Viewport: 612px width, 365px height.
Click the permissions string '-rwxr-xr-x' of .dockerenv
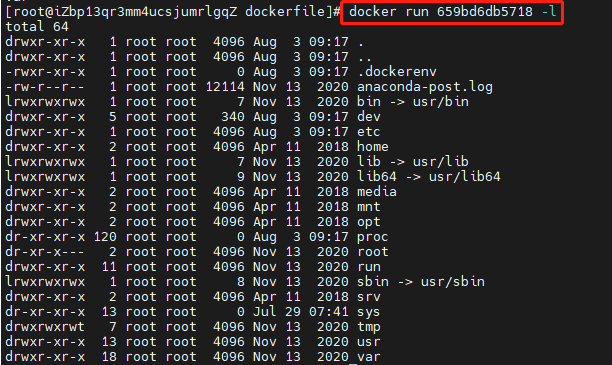point(45,71)
